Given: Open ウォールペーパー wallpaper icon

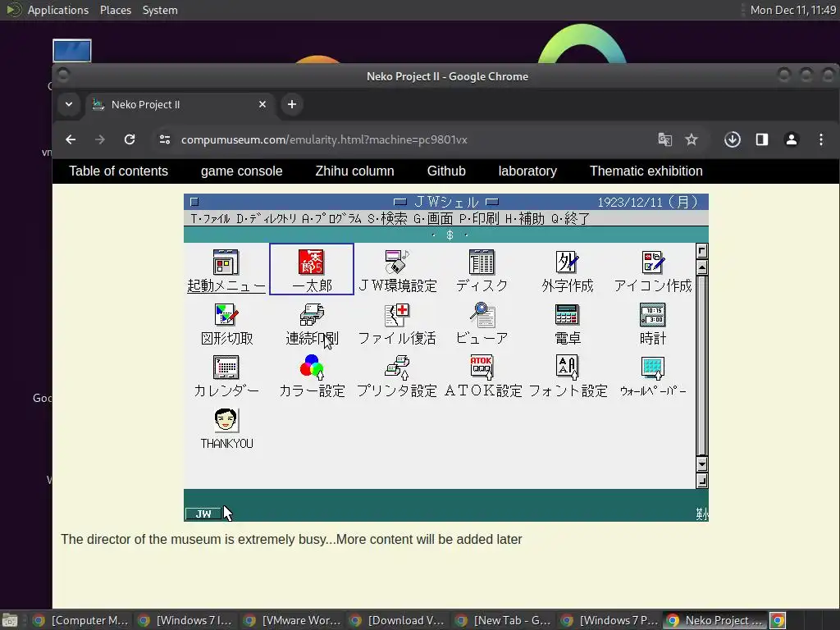Looking at the screenshot, I should coord(652,376).
